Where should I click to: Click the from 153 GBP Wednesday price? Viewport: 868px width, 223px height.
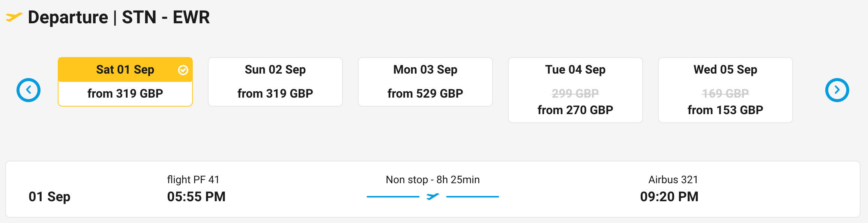725,110
